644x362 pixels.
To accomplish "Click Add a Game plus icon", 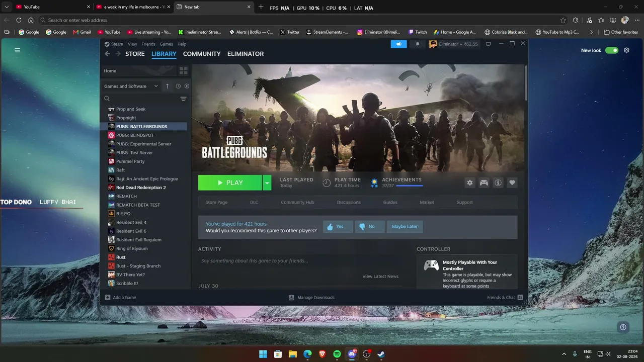I will pos(108,298).
